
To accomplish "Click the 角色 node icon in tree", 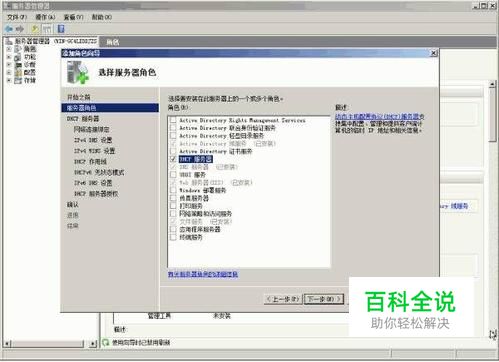I will (18, 49).
